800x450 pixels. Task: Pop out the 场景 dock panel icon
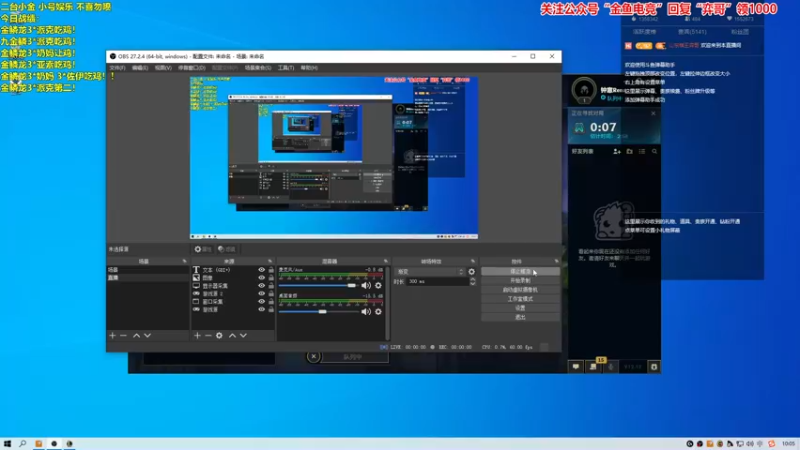tap(185, 261)
